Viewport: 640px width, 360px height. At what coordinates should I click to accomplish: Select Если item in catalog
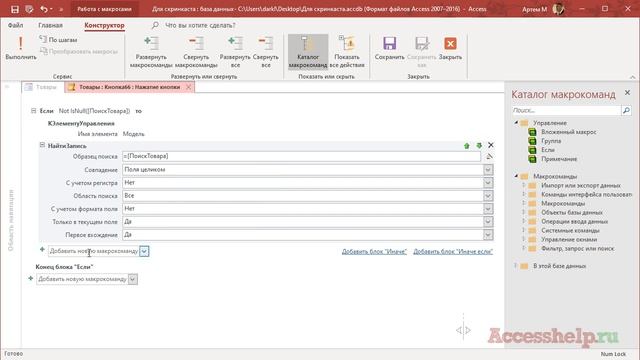548,150
